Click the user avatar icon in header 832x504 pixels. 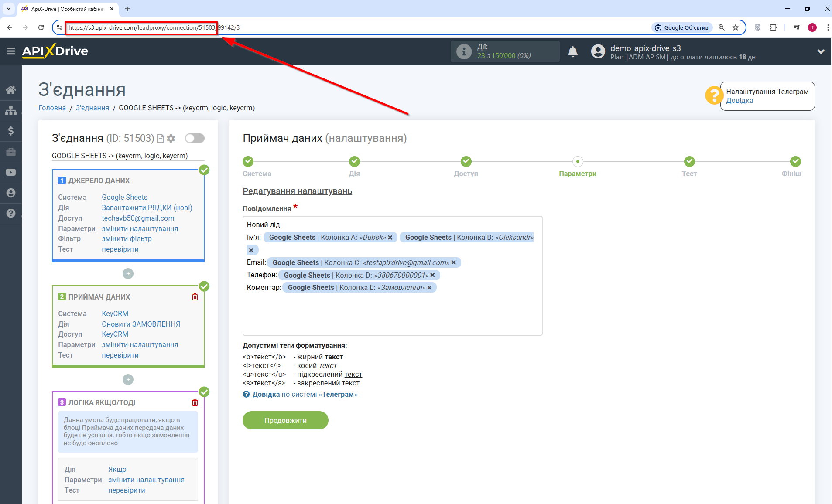598,51
